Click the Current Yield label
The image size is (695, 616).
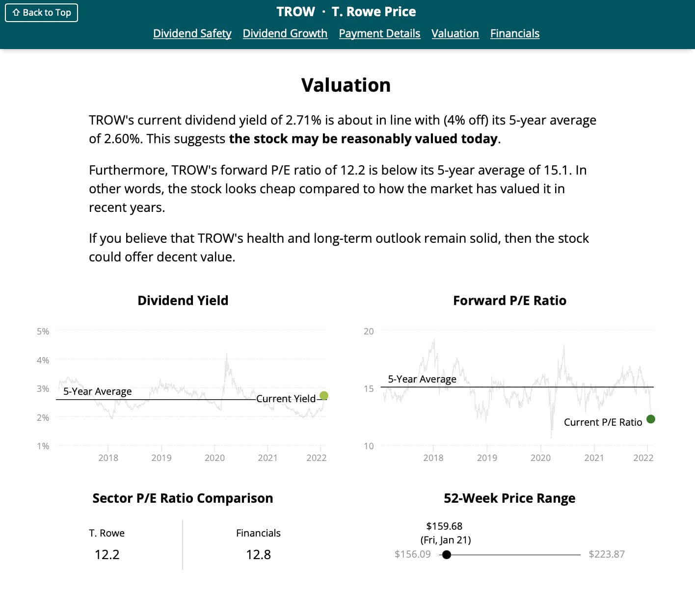[x=286, y=399]
